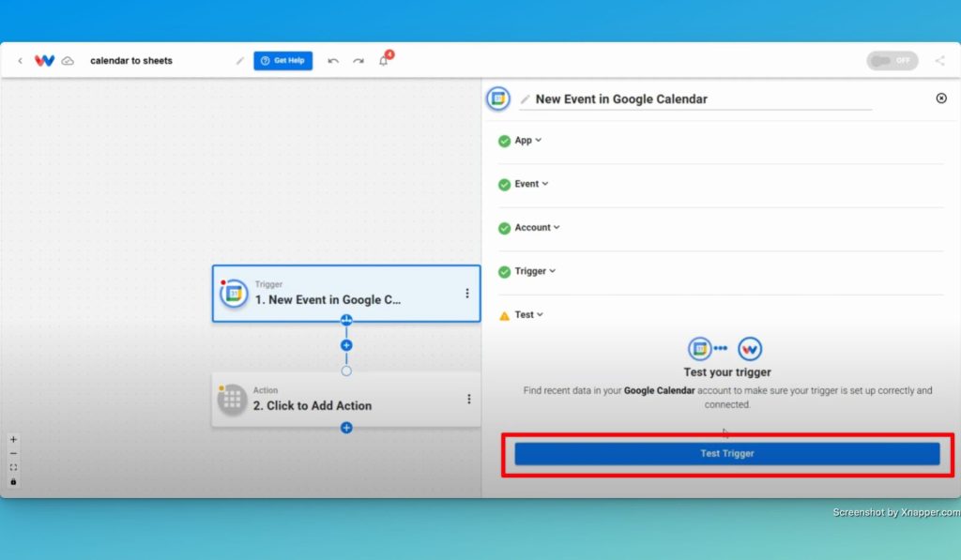961x560 pixels.
Task: Click the warning triangle beside Test
Action: pos(504,316)
